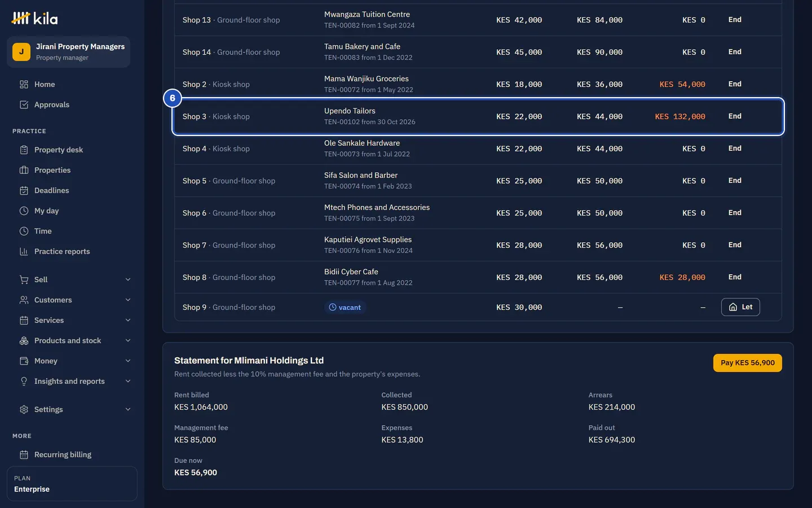Screen dimensions: 812x508
Task: Open the Jirani Property Managers account switcher
Action: (x=69, y=52)
